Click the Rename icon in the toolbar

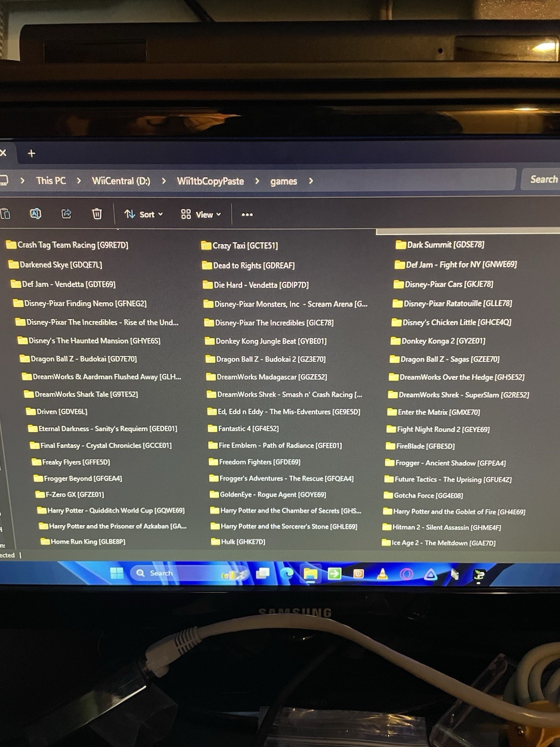click(36, 214)
